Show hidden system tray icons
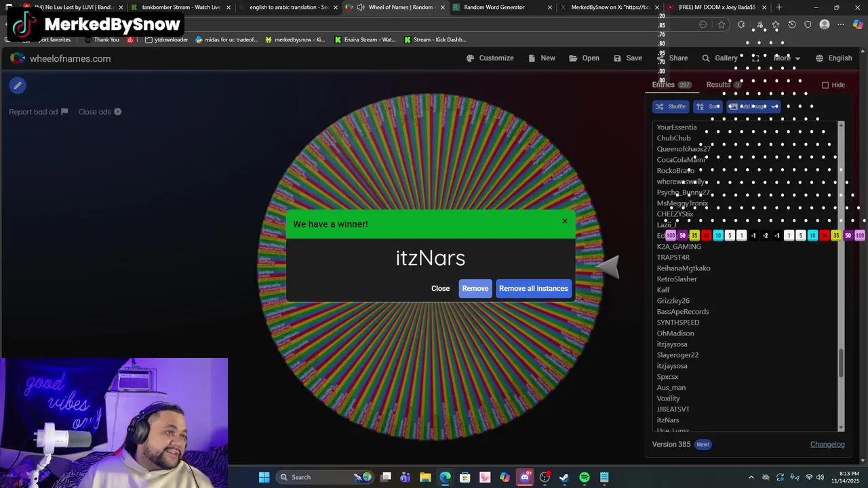 coord(751,477)
